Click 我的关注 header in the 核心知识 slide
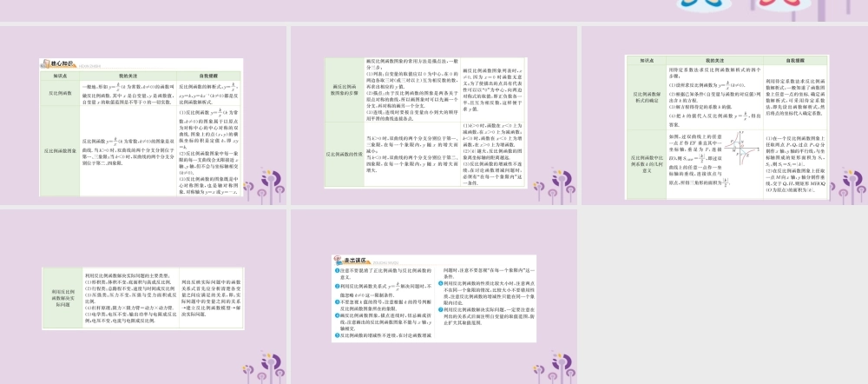This screenshot has height=384, width=868. (128, 76)
